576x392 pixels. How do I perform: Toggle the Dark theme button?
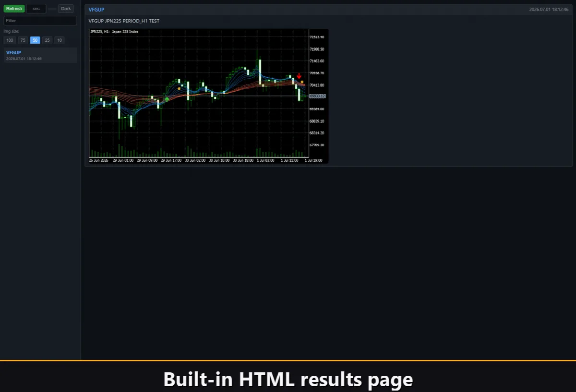66,9
